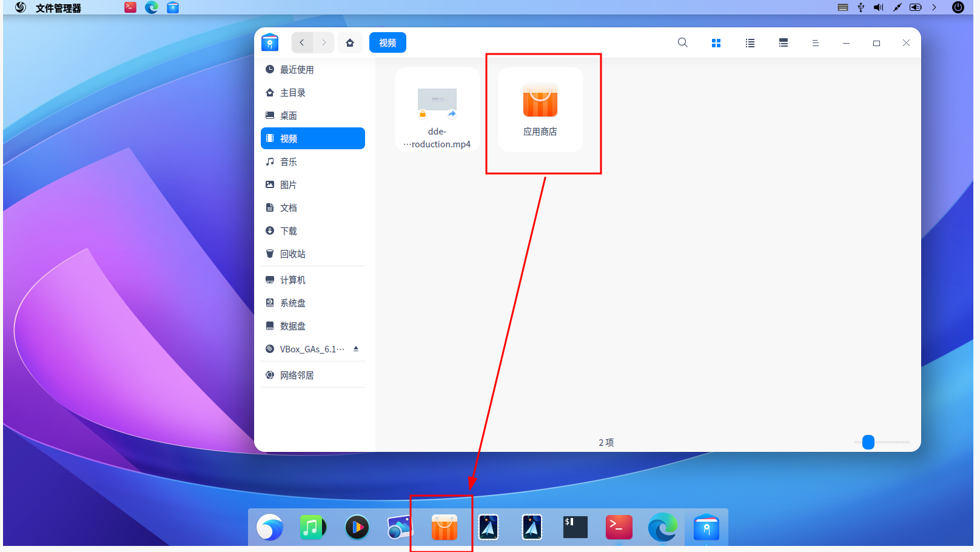980x552 pixels.
Task: Open the hamburger main menu
Action: 816,43
